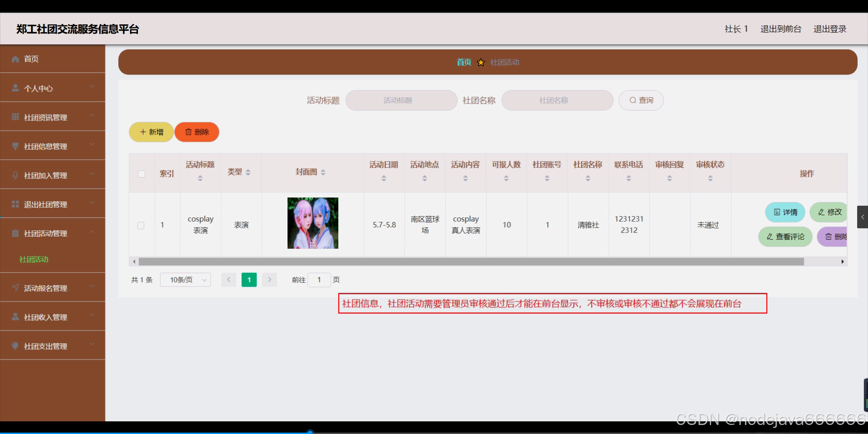Expand the 社团支出管理 submenu chevron
The height and width of the screenshot is (434, 868).
point(92,344)
